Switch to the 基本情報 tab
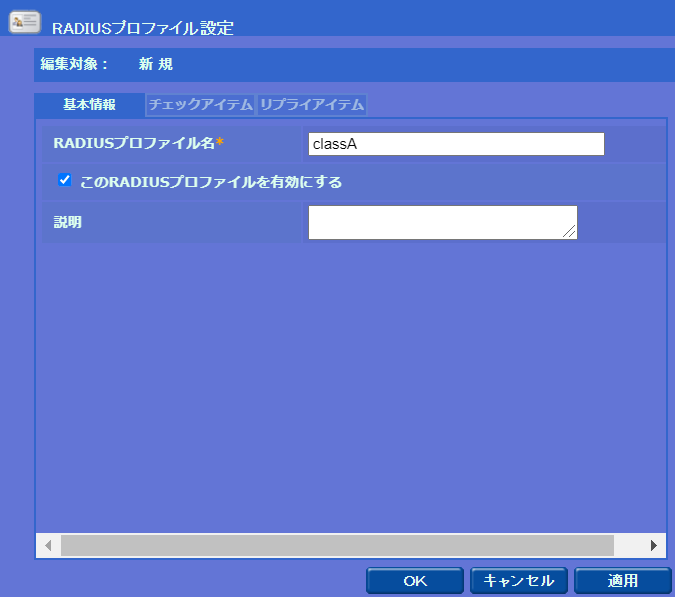The height and width of the screenshot is (597, 675). (x=90, y=105)
